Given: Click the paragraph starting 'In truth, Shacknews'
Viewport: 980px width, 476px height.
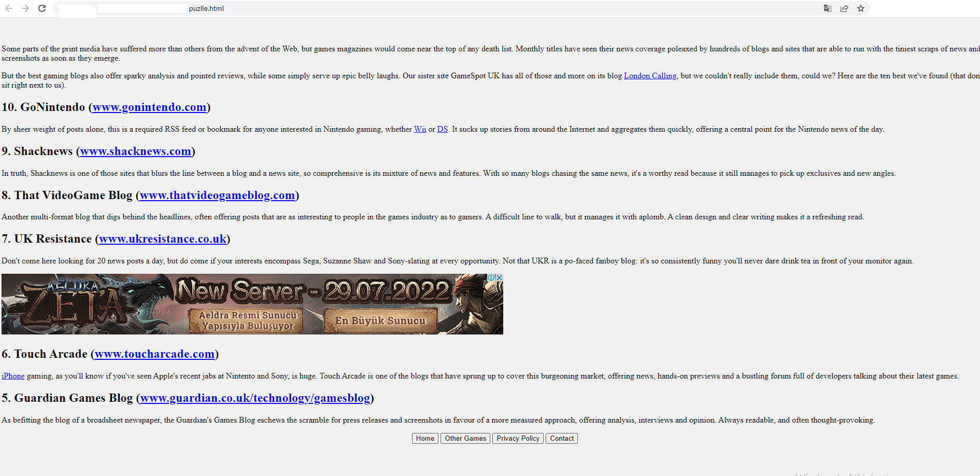Looking at the screenshot, I should click(449, 173).
